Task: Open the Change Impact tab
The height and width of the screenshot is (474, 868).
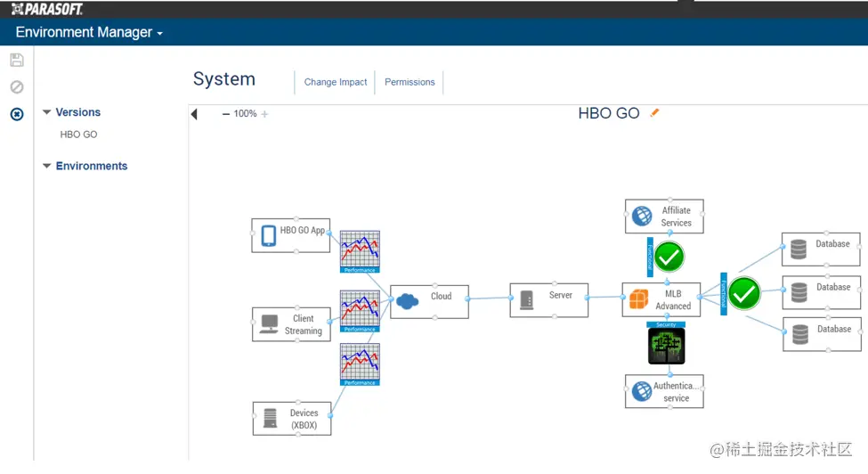Action: [x=336, y=82]
